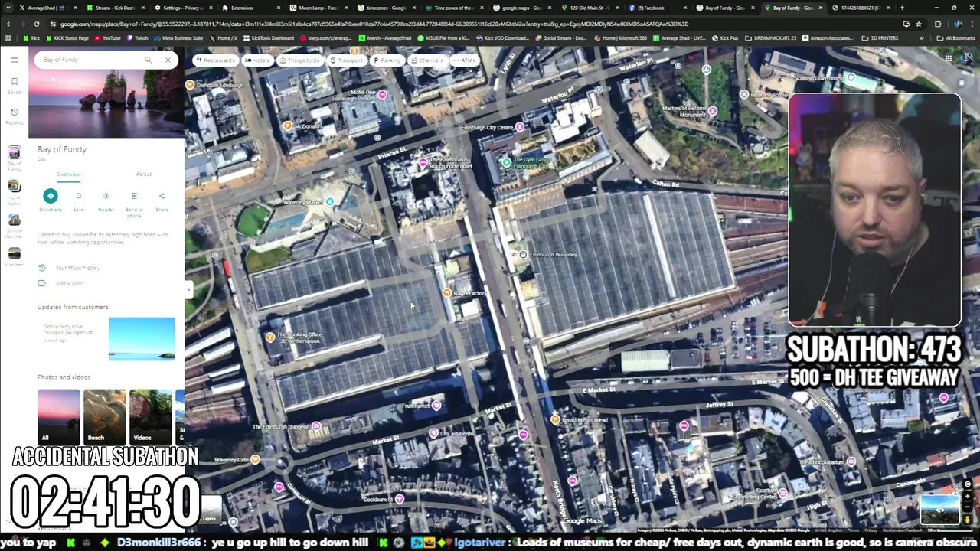The image size is (980, 551).
Task: Click The Booking Office Wetherspoon pin
Action: pos(269,337)
